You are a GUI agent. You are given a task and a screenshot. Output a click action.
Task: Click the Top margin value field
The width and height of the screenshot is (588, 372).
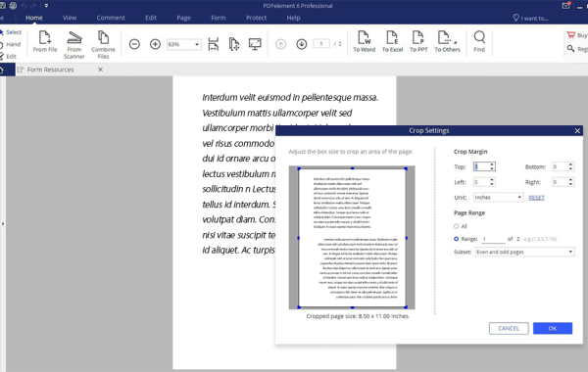click(481, 166)
